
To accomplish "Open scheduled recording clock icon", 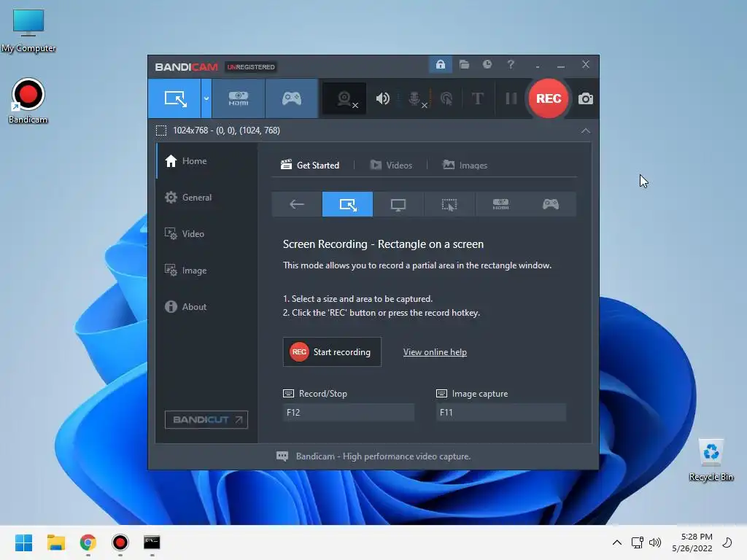I will [x=487, y=64].
